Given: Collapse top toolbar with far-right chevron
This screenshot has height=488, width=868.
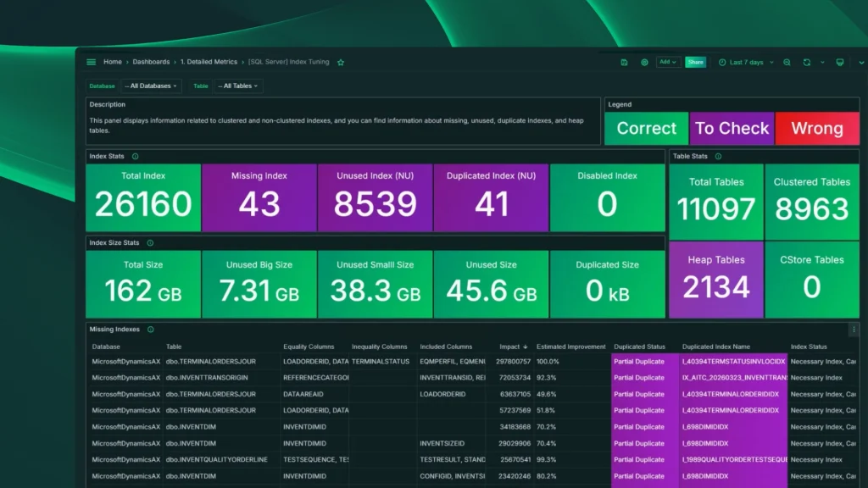Looking at the screenshot, I should 861,63.
